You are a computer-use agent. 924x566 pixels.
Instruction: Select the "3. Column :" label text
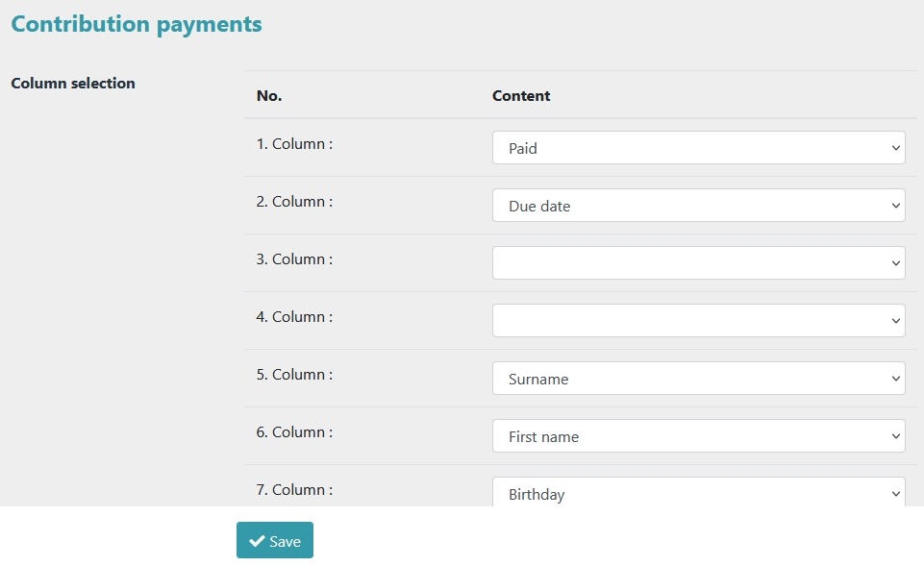pos(294,259)
